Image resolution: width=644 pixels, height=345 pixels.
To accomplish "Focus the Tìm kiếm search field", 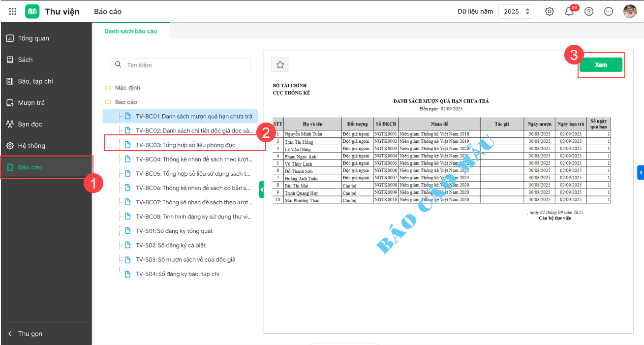I will point(181,65).
